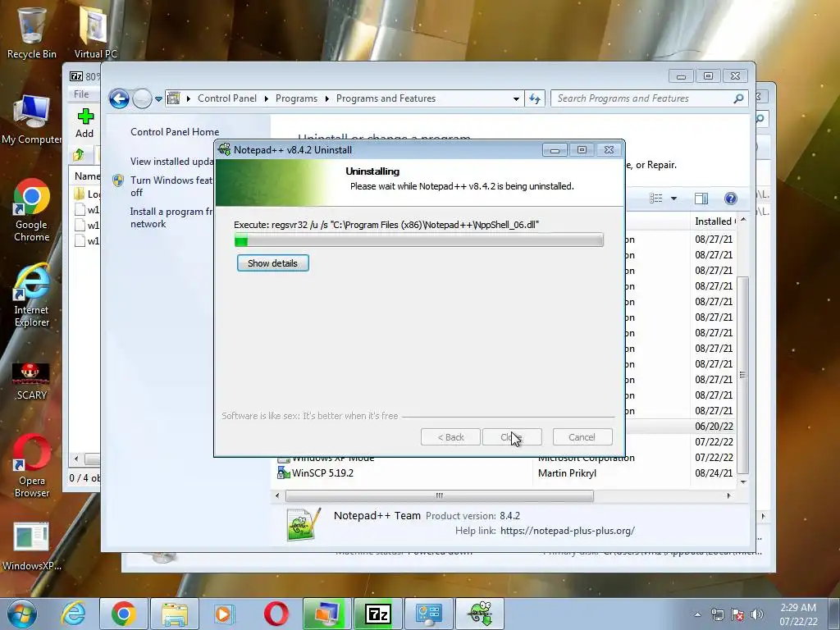Open Windows Media Player taskbar icon

coord(225,614)
